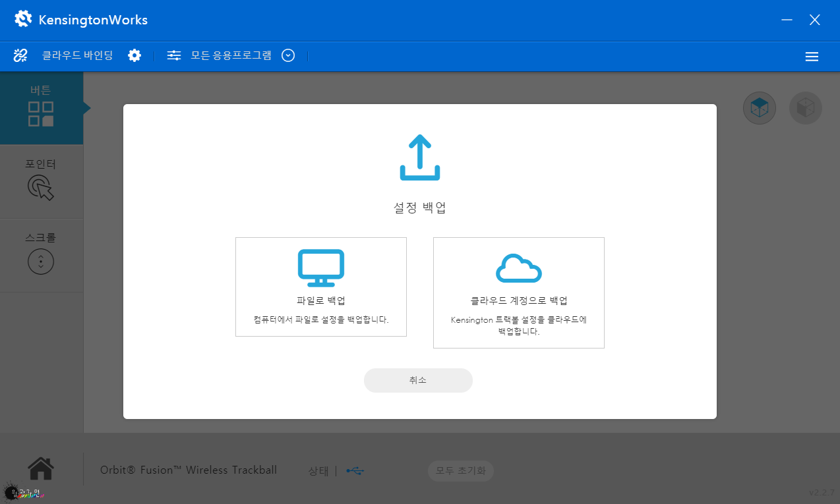The width and height of the screenshot is (840, 504).
Task: Click the 상태 status label
Action: click(318, 471)
